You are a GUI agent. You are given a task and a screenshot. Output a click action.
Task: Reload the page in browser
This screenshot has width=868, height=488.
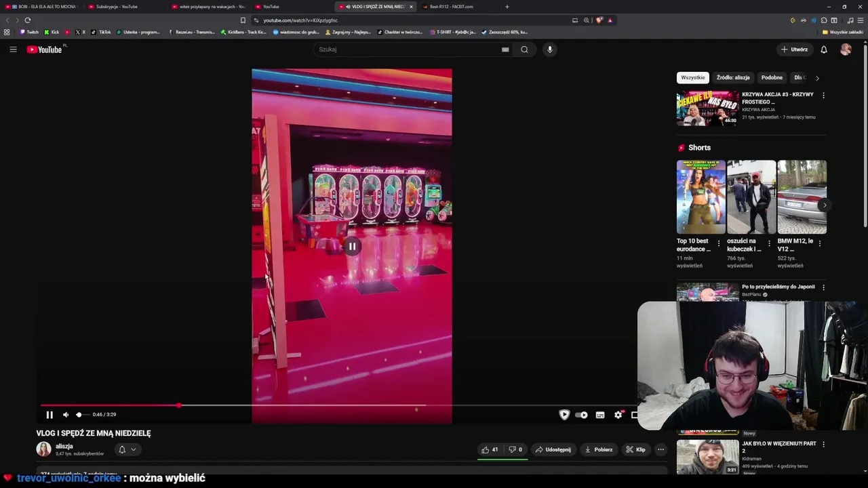28,20
